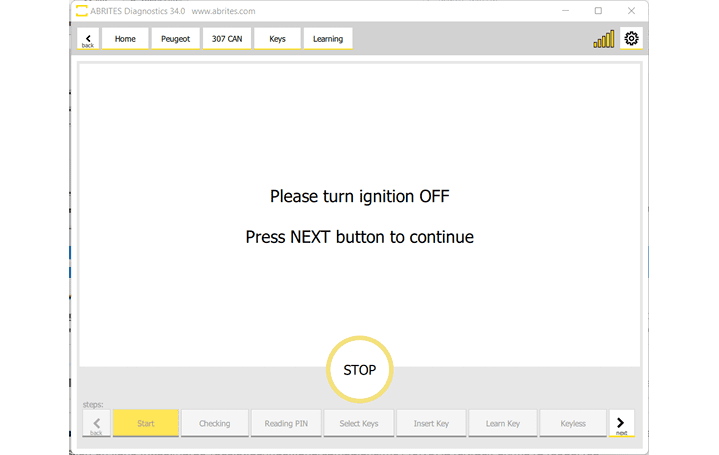Viewport: 719px width, 455px height.
Task: Select the Reading PIN step
Action: click(286, 423)
